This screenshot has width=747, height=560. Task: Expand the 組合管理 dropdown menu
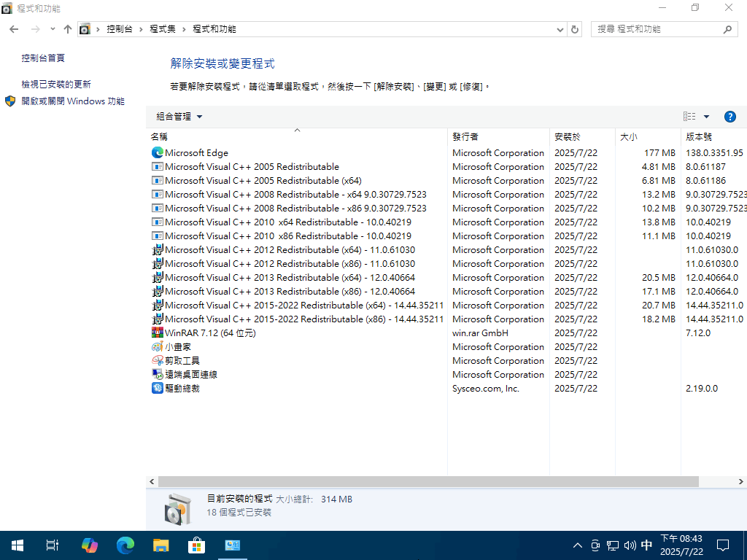(x=179, y=117)
